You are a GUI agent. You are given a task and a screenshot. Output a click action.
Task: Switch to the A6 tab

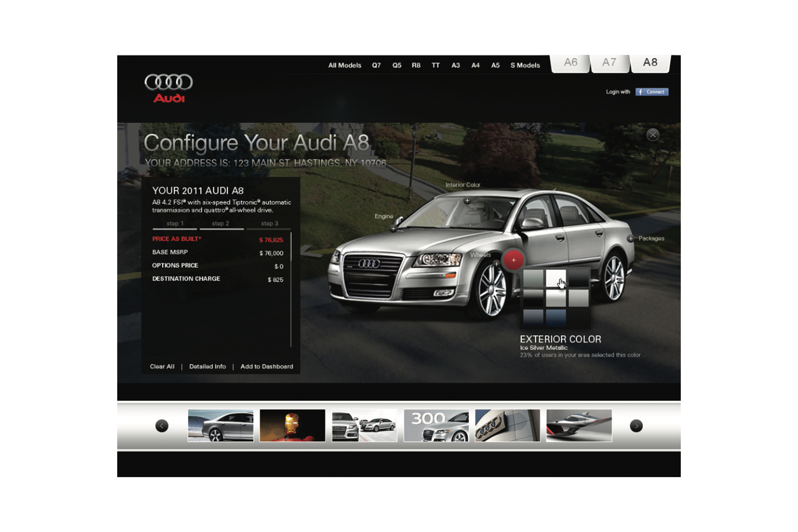click(x=570, y=63)
